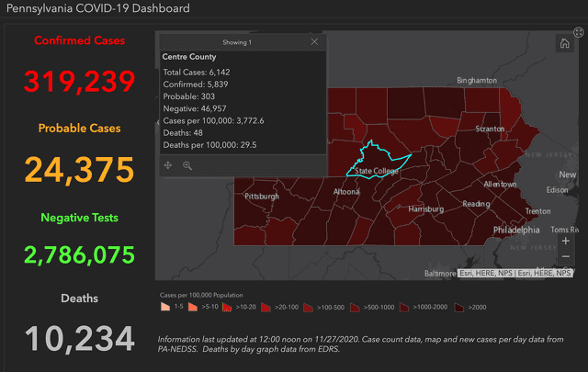Click the Showing 1 popup header
Image resolution: width=588 pixels, height=372 pixels.
[x=237, y=42]
